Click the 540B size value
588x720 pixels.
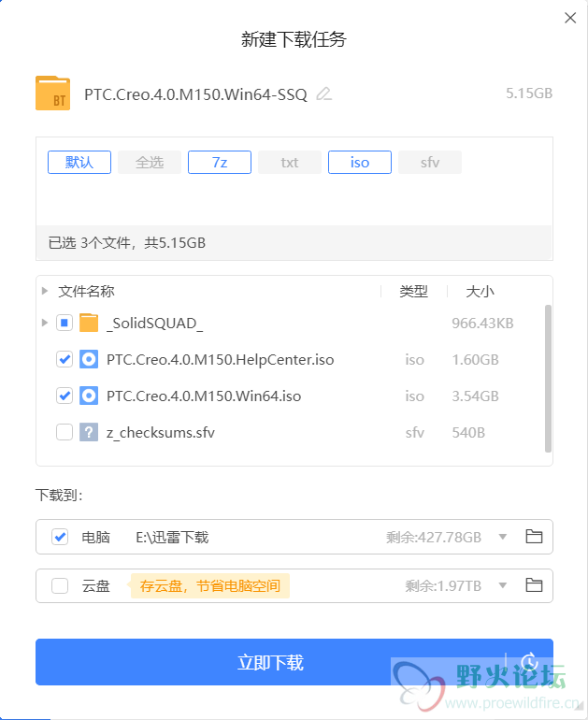click(x=468, y=433)
